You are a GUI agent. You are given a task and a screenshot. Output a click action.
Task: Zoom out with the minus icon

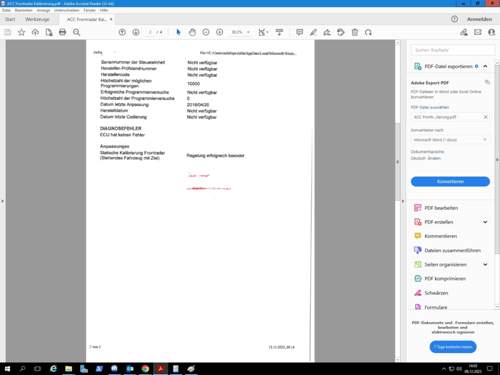click(206, 32)
